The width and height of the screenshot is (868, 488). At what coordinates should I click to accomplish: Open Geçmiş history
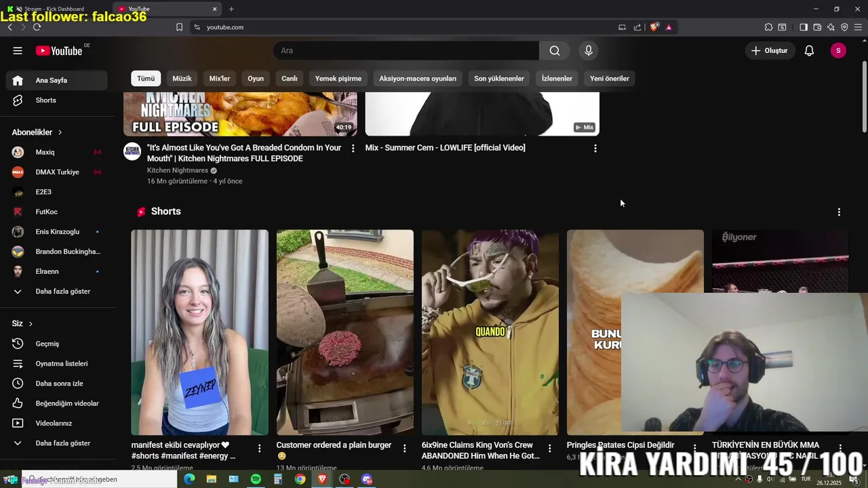(x=57, y=344)
